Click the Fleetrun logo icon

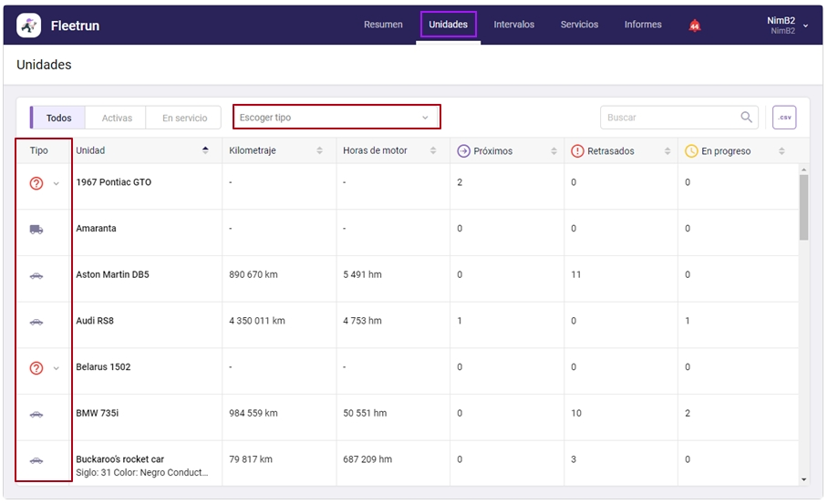tap(28, 26)
